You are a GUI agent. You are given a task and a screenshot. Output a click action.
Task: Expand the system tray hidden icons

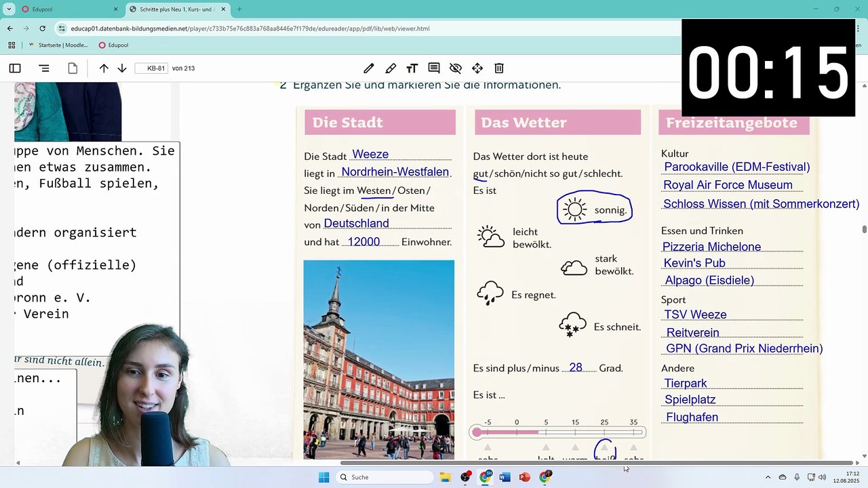pos(768,477)
